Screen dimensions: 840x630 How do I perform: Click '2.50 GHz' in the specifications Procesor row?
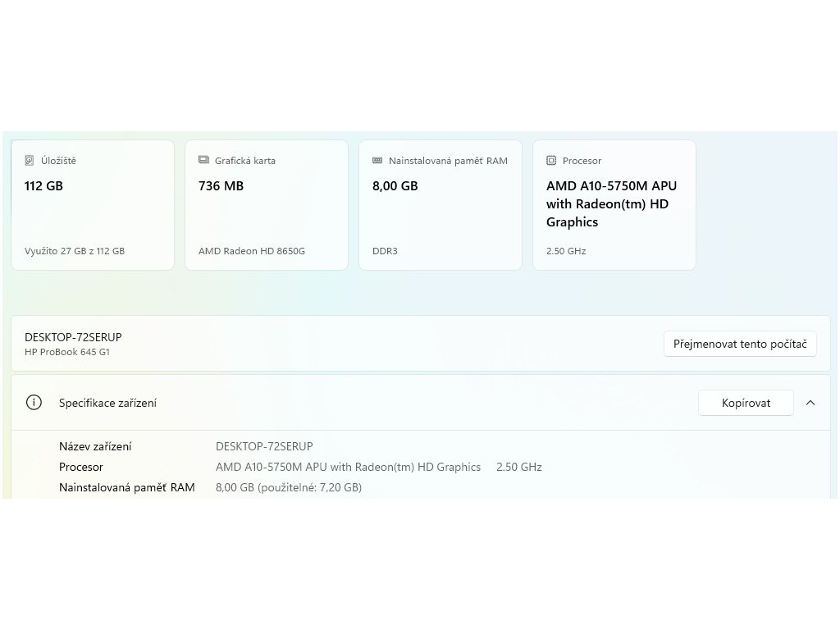(x=519, y=467)
